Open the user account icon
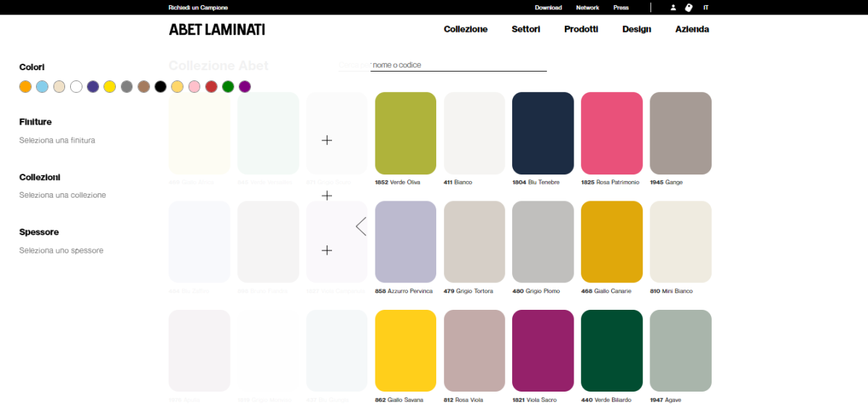The height and width of the screenshot is (409, 868). [673, 8]
